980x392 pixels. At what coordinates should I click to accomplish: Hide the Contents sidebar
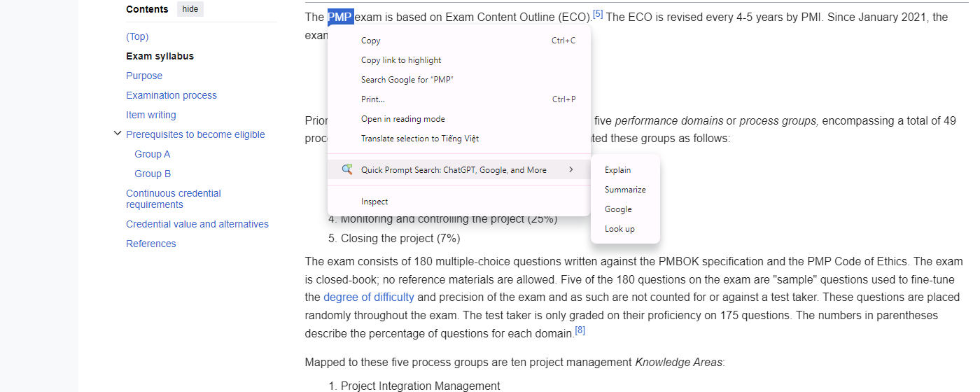coord(190,9)
